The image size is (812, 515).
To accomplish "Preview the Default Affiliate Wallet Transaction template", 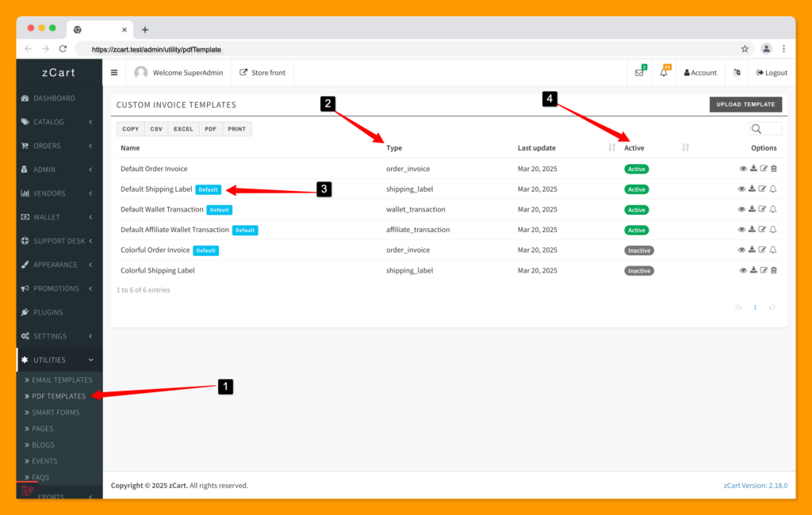I will point(743,231).
